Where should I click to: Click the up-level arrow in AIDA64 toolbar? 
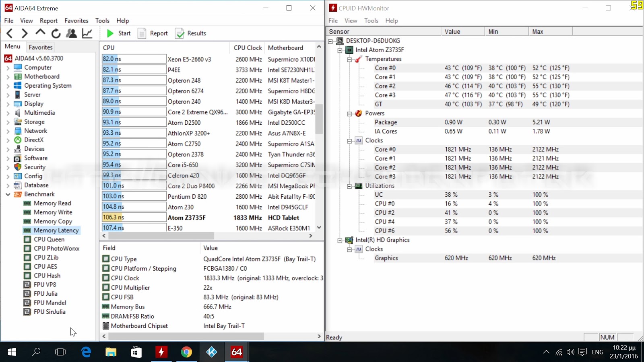click(40, 33)
